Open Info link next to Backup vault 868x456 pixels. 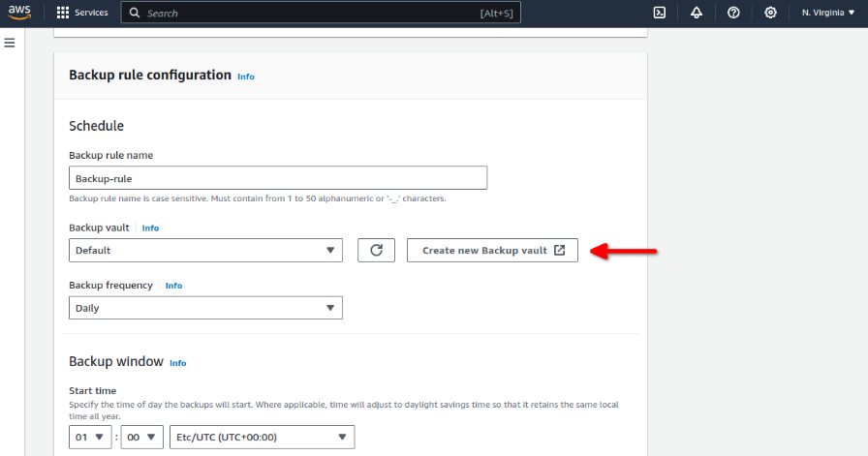[150, 228]
